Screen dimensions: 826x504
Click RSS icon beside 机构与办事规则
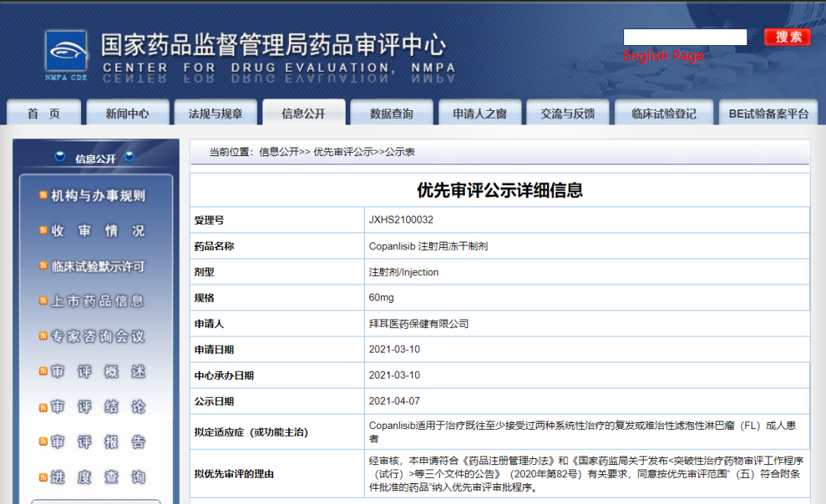click(43, 195)
